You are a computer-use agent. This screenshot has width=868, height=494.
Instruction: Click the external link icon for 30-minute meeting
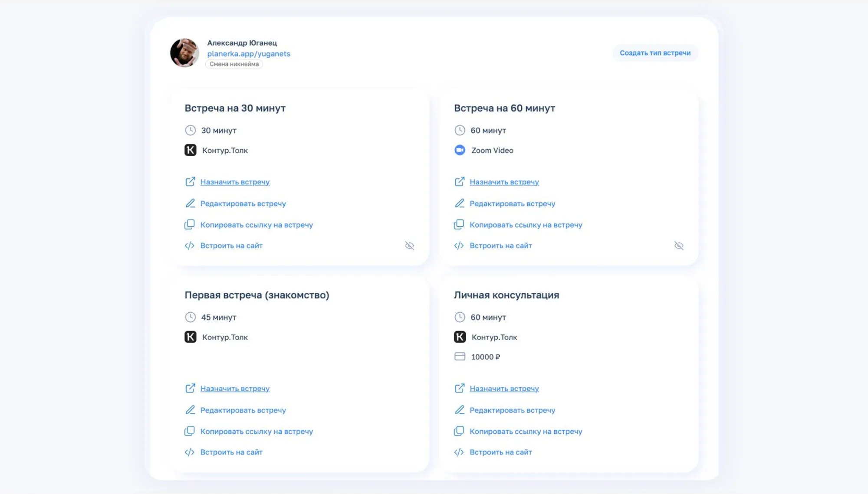tap(190, 182)
